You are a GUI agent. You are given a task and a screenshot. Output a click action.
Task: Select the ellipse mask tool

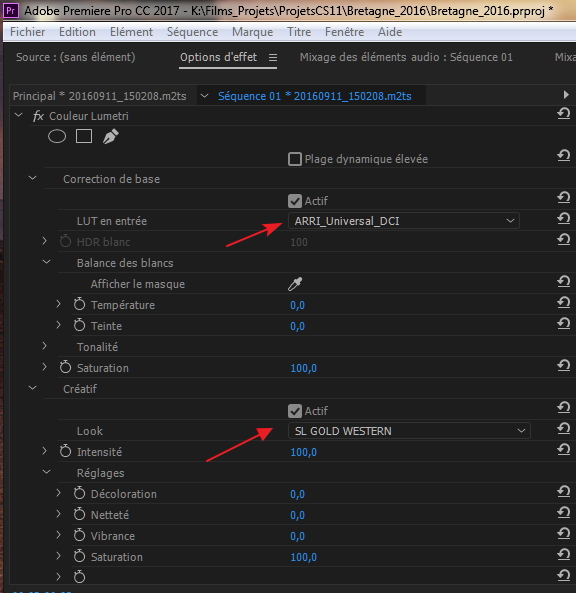coord(57,137)
